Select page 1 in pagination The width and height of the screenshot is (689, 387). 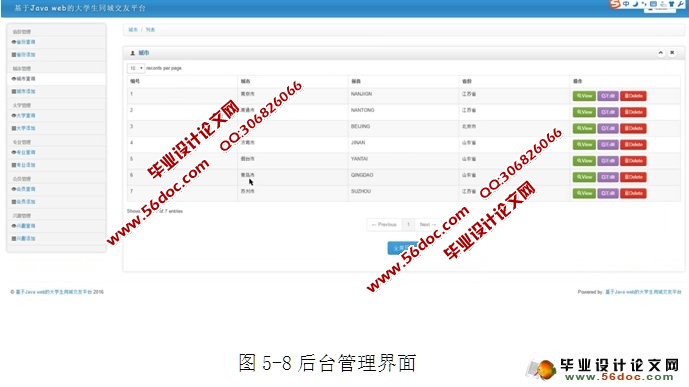tap(408, 224)
